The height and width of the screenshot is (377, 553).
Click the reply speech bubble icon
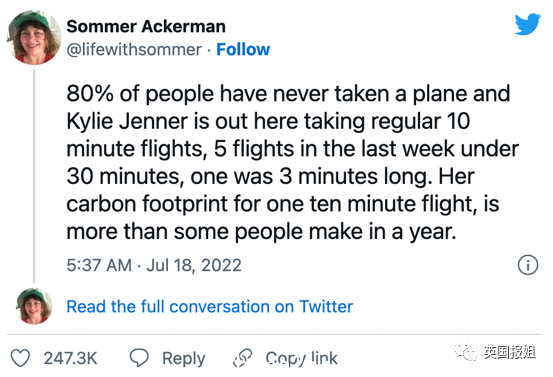pos(139,358)
